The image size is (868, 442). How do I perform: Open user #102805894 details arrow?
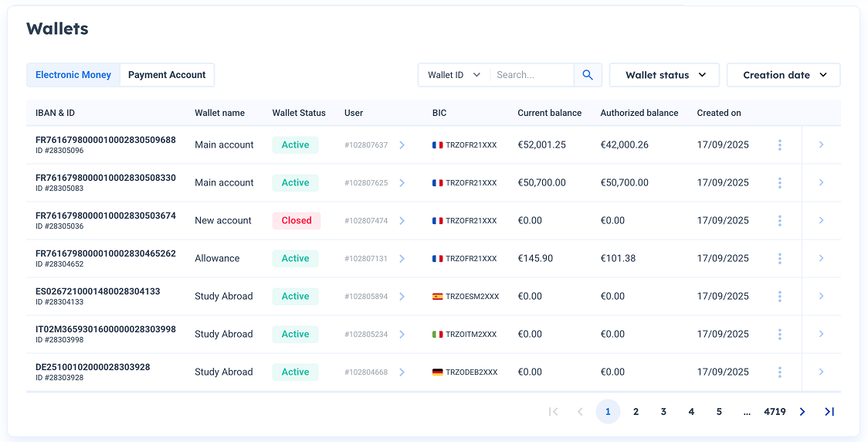pyautogui.click(x=402, y=297)
